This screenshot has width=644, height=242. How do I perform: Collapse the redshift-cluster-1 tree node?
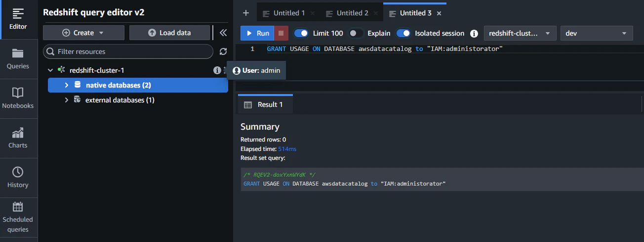pyautogui.click(x=50, y=70)
